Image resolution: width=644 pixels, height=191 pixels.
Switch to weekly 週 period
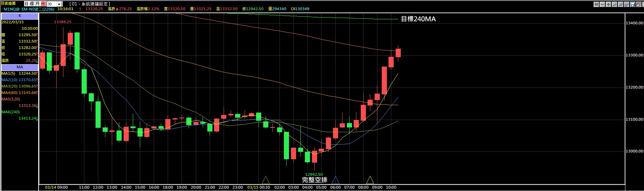coord(32,4)
